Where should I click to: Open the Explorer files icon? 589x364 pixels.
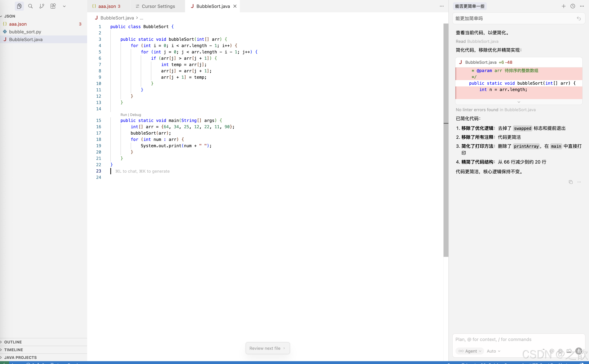click(x=19, y=6)
